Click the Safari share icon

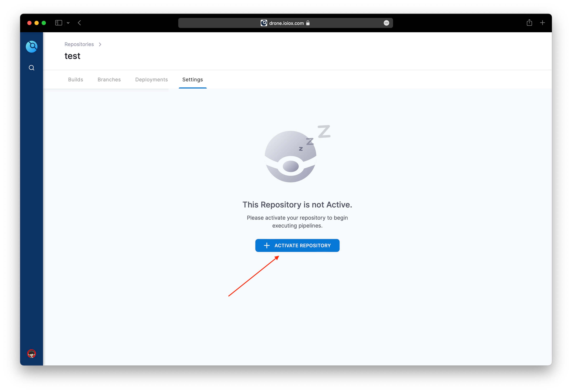point(529,23)
